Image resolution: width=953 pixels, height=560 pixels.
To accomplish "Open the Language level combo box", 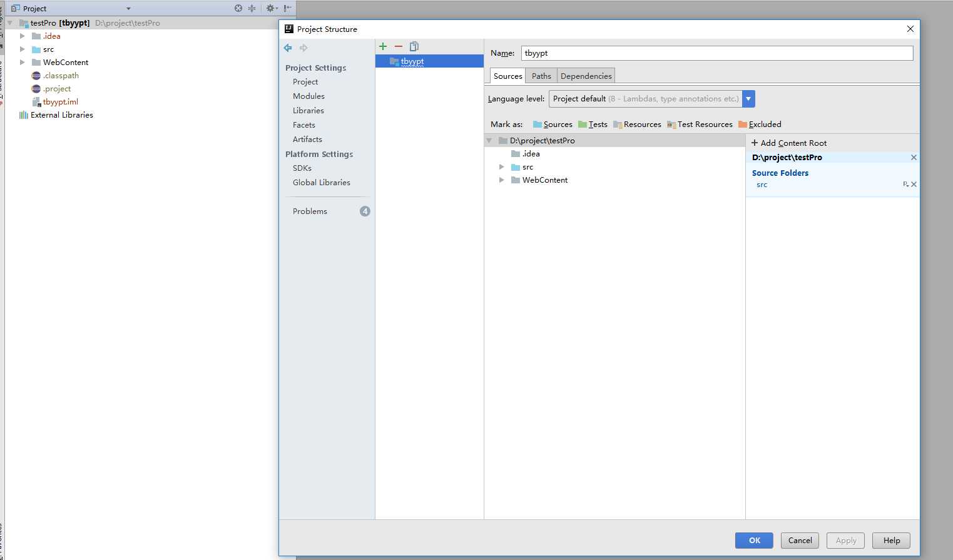I will (x=652, y=99).
